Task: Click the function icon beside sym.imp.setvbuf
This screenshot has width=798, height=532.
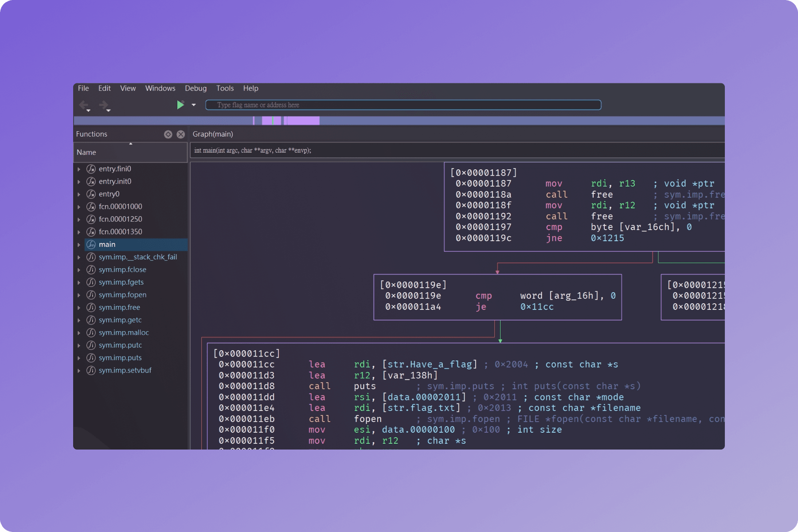Action: [91, 371]
